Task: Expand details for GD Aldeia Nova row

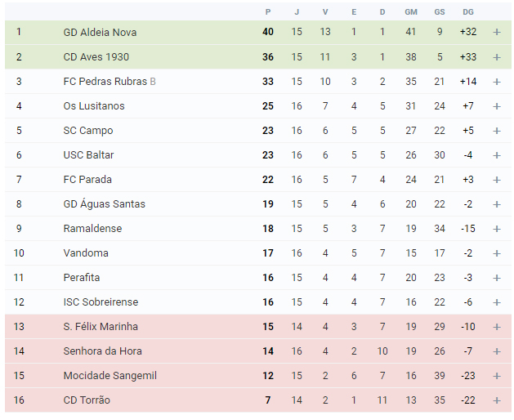Action: [x=497, y=32]
